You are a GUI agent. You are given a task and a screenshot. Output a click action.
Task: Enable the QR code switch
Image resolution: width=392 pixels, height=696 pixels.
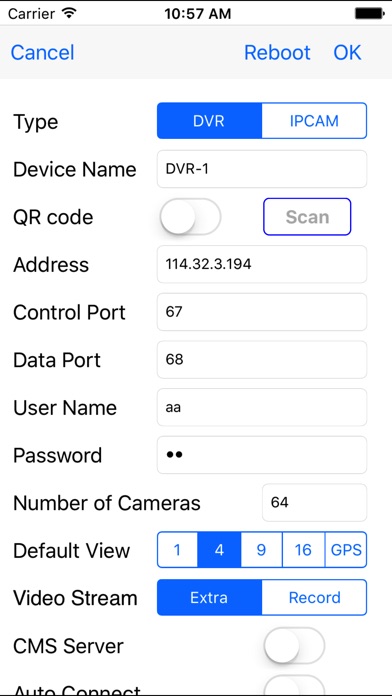coord(190,217)
